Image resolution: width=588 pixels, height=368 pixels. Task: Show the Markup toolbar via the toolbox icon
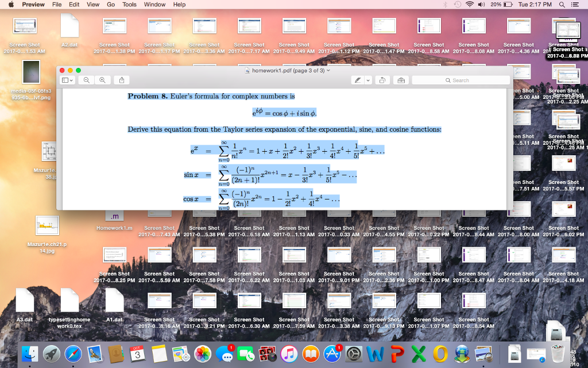tap(401, 80)
